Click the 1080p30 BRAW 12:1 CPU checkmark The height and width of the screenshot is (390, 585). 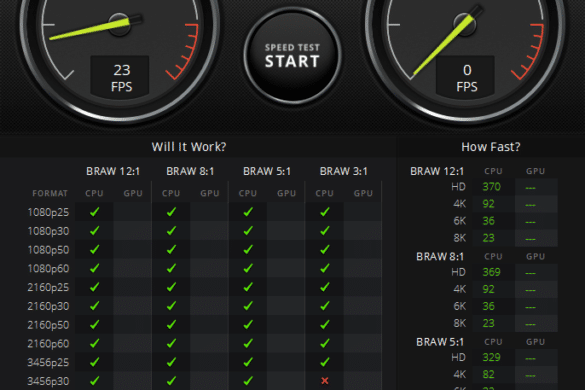(95, 231)
